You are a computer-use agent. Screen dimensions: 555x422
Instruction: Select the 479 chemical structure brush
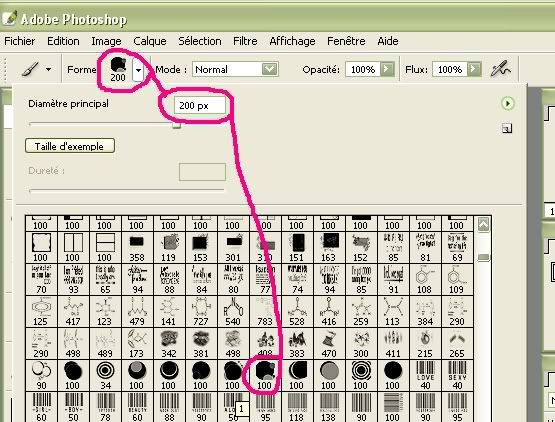[137, 311]
